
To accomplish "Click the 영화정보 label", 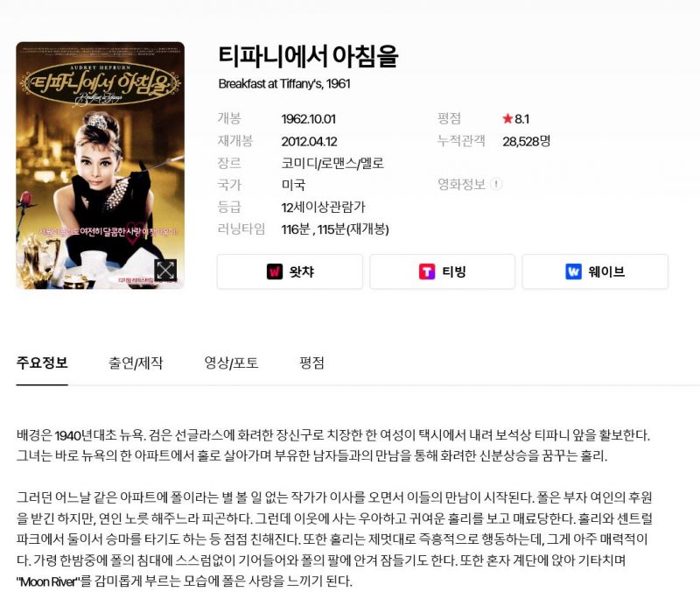I will [461, 184].
